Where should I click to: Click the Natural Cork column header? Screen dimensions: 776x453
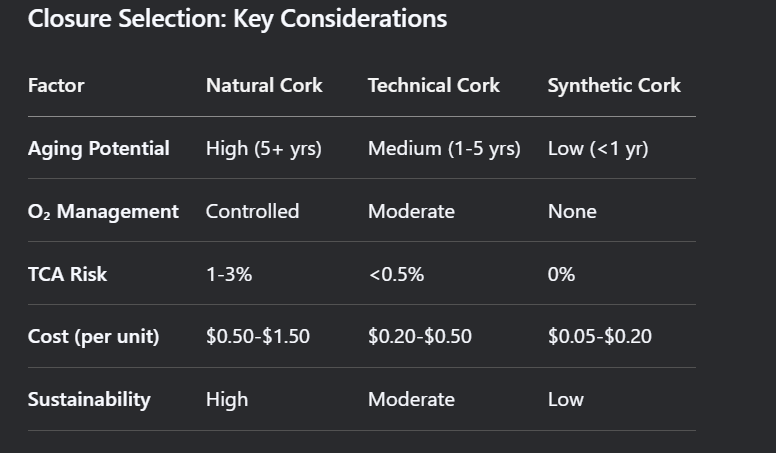(x=264, y=86)
